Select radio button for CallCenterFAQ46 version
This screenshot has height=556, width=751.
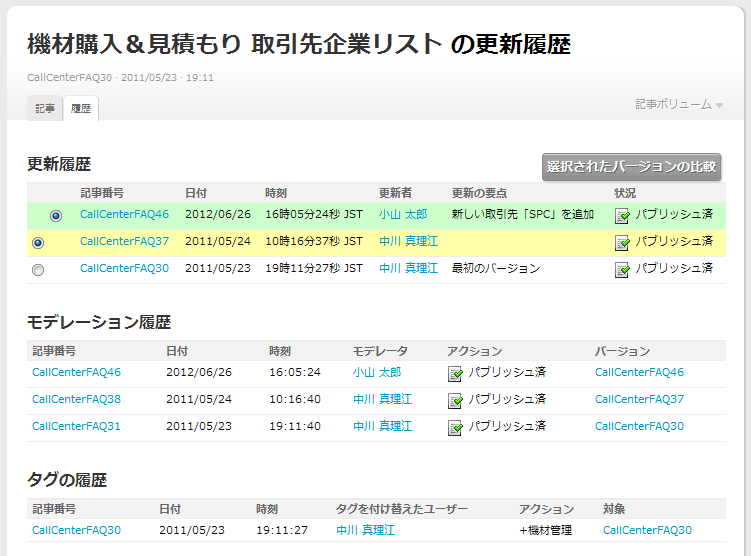click(x=56, y=216)
